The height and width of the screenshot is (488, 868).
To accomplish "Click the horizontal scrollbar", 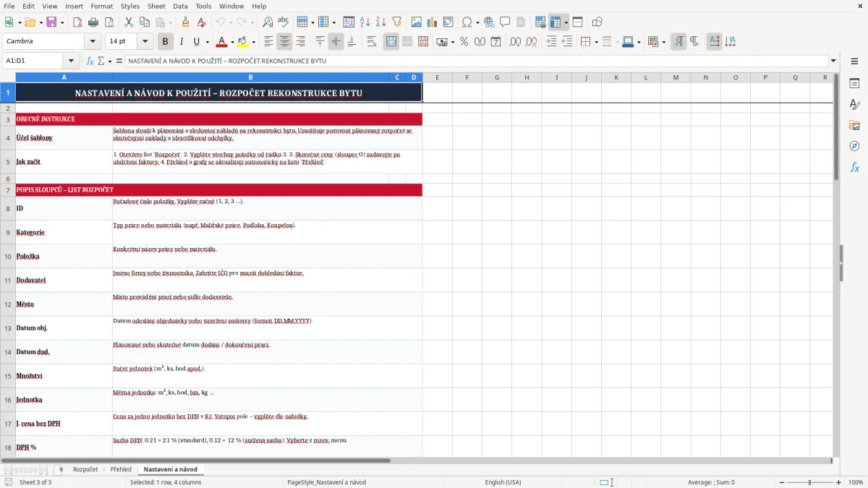I will (x=195, y=461).
